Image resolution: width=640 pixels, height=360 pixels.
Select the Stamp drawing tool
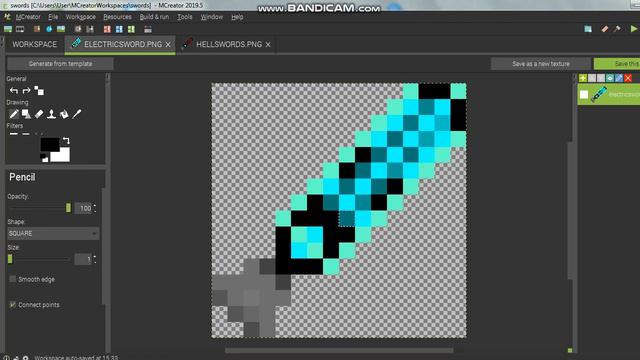pyautogui.click(x=51, y=114)
